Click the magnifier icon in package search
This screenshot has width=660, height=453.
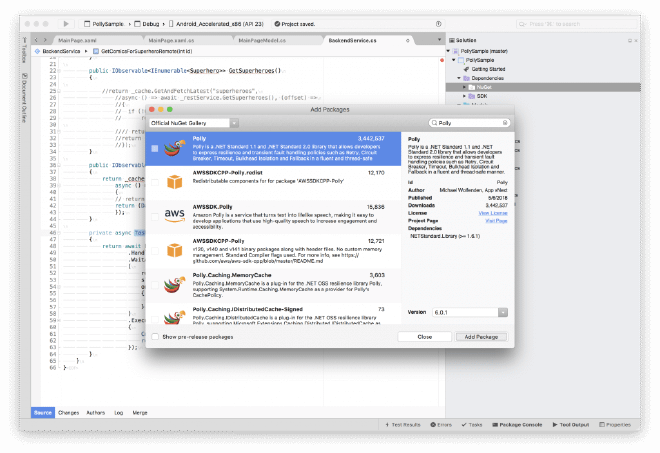pyautogui.click(x=434, y=123)
